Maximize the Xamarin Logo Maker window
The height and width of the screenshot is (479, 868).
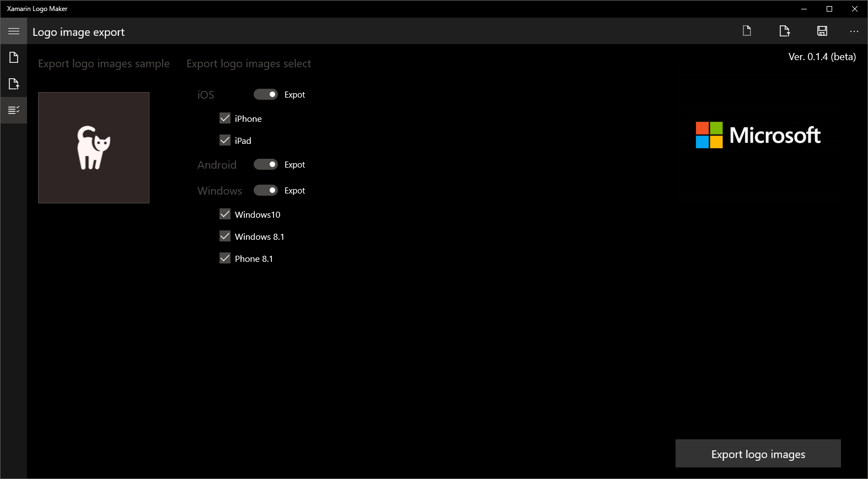coord(829,9)
